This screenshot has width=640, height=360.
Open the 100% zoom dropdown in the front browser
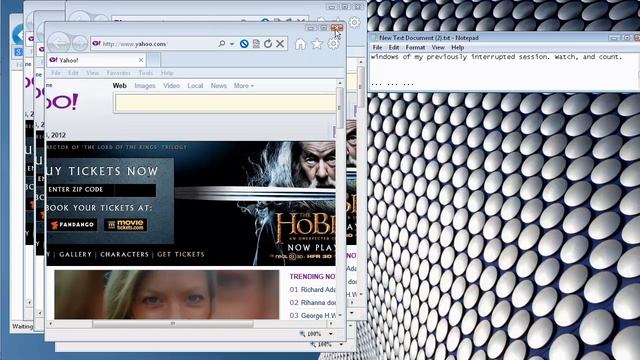[331, 334]
